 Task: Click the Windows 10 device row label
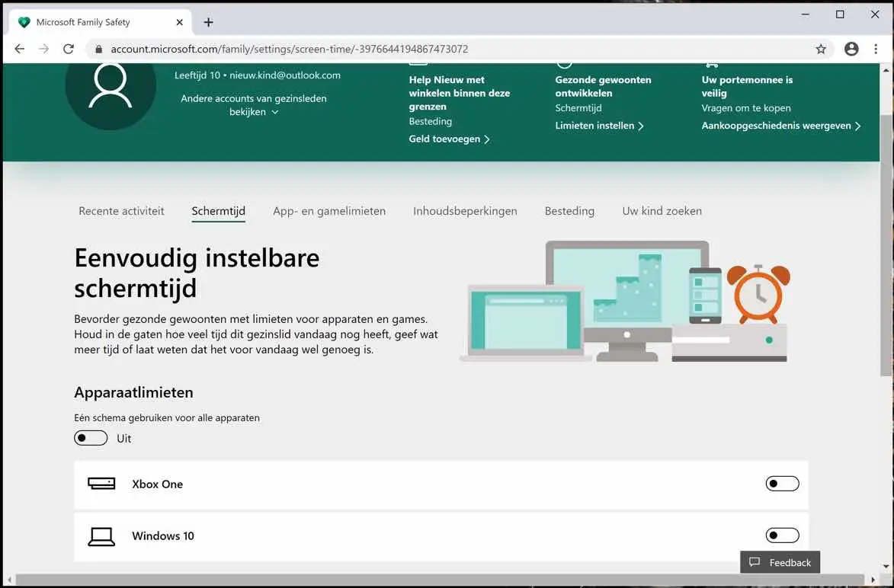(x=163, y=536)
